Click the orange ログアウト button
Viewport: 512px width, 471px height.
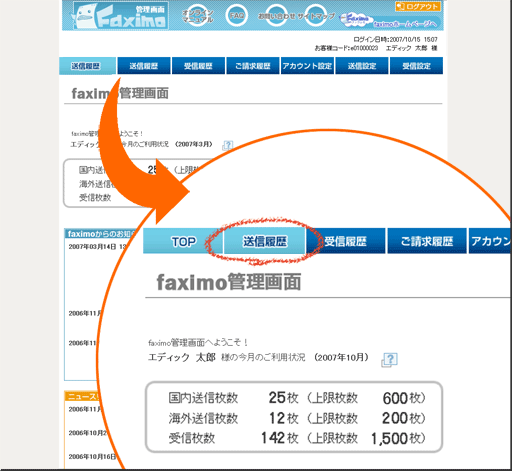(x=418, y=6)
